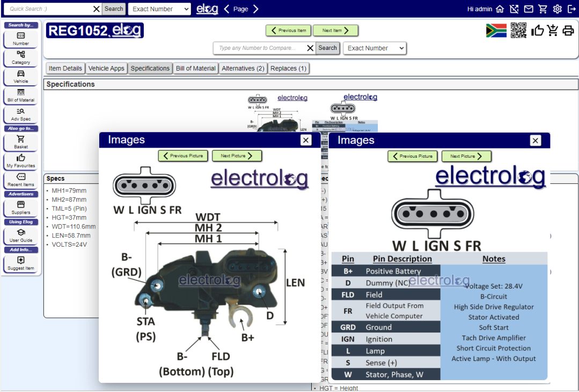Open the Alternatives (2) tab
The width and height of the screenshot is (579, 392).
[243, 68]
